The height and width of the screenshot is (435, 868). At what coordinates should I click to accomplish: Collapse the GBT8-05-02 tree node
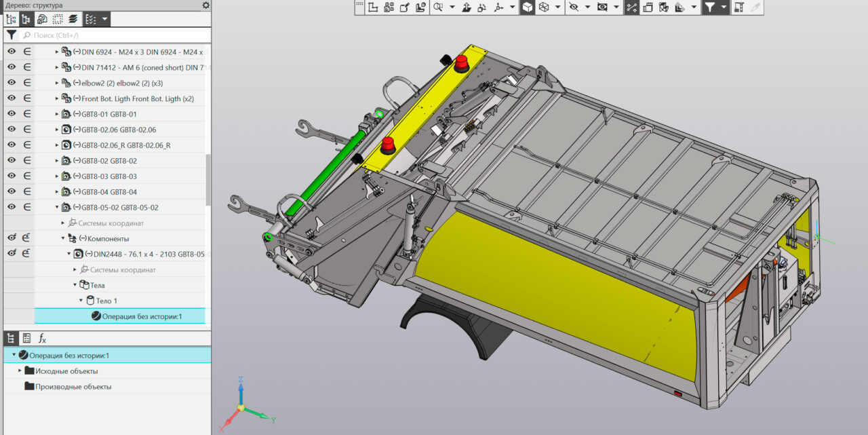57,208
